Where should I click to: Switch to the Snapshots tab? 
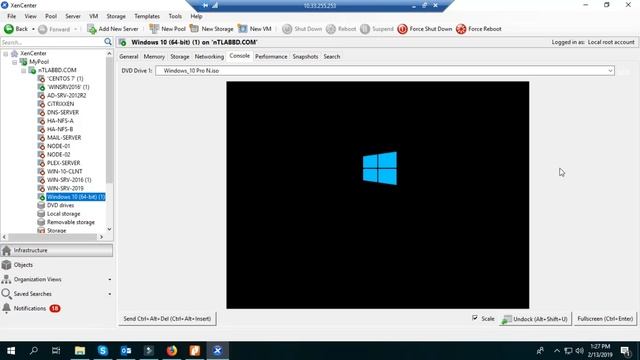point(305,57)
